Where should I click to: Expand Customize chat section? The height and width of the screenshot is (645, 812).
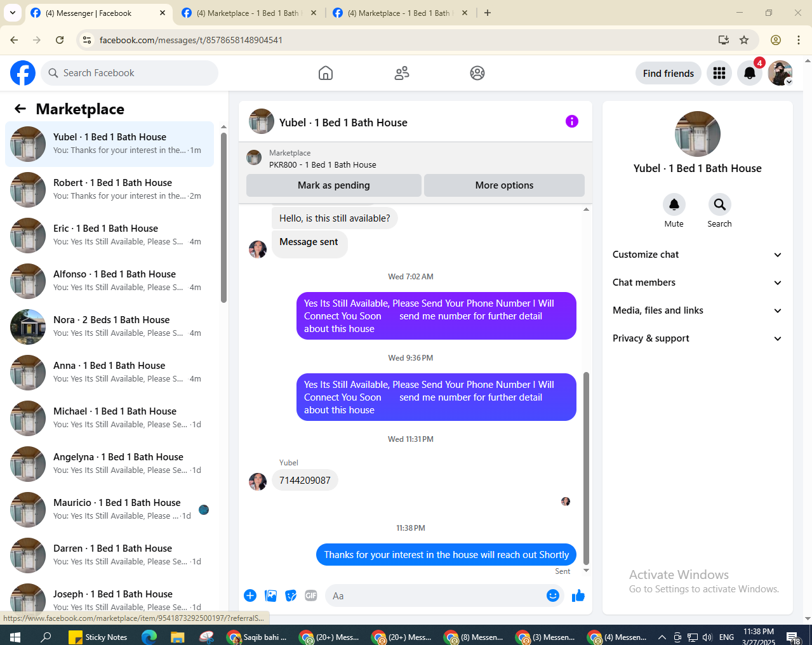click(697, 255)
